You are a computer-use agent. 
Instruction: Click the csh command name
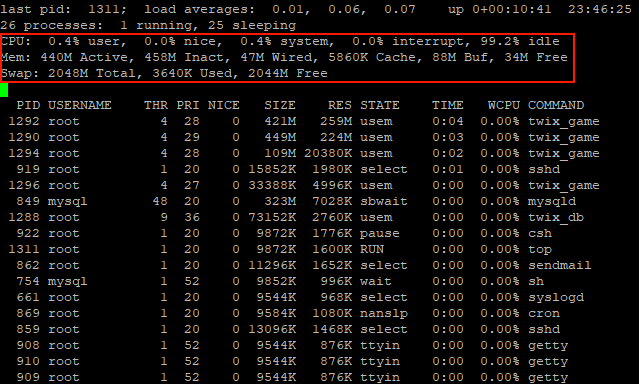540,234
